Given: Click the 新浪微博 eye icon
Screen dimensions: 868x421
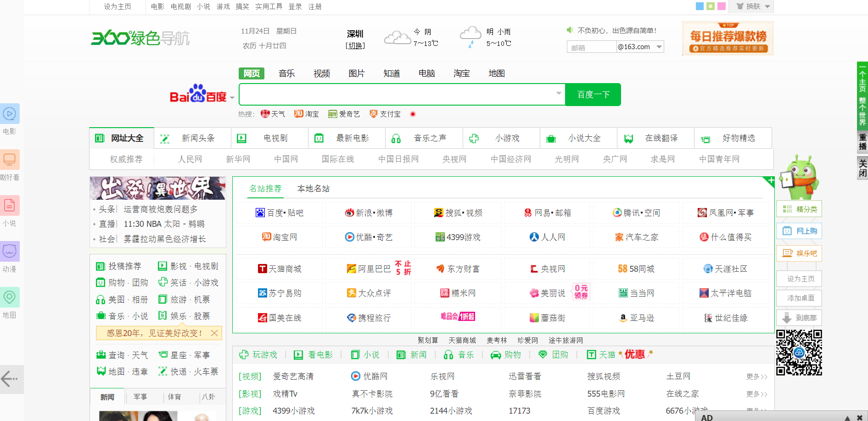Looking at the screenshot, I should tap(350, 213).
